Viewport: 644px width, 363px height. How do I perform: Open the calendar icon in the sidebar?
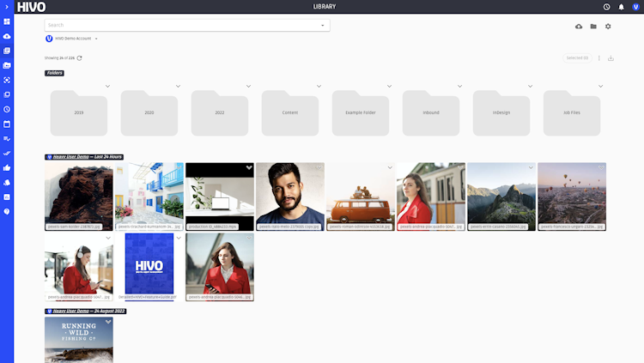(7, 124)
